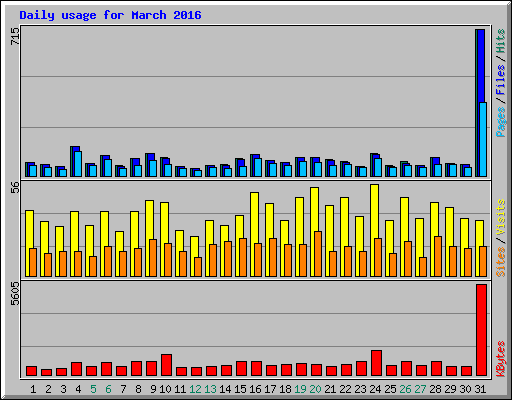Image resolution: width=512 pixels, height=400 pixels.
Task: Click the cyan pages bar for day 4
Action: pyautogui.click(x=78, y=164)
